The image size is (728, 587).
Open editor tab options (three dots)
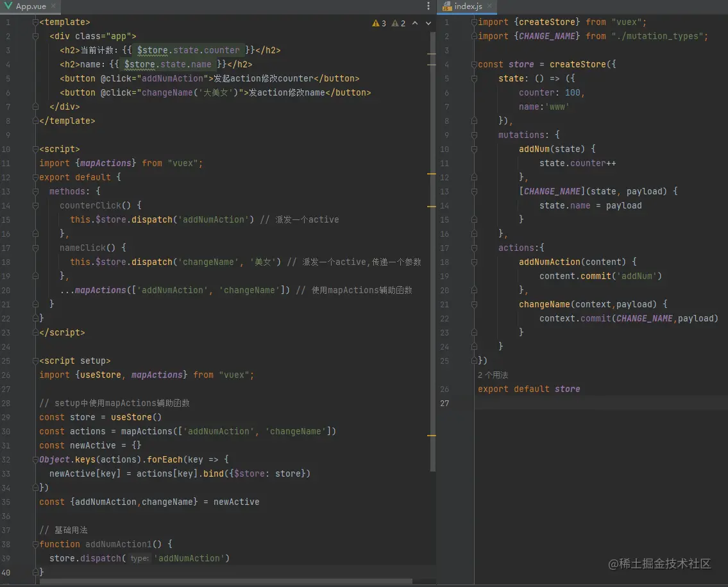click(x=428, y=6)
